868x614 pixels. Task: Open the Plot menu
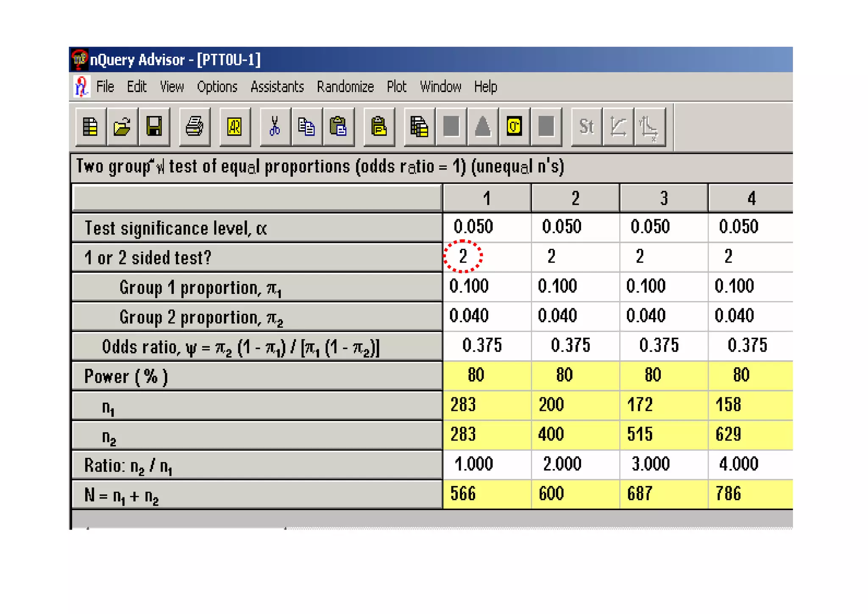(x=396, y=87)
